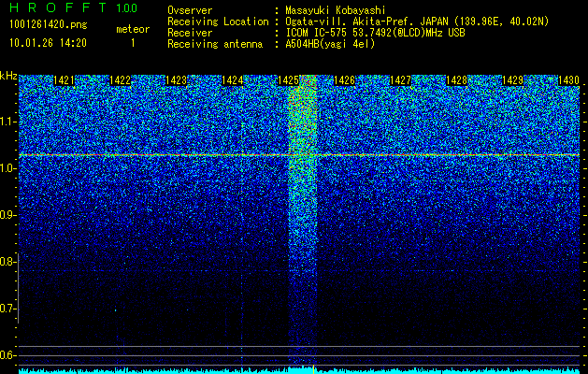The width and height of the screenshot is (588, 374).
Task: Click the 1423 time marker
Action: point(177,80)
